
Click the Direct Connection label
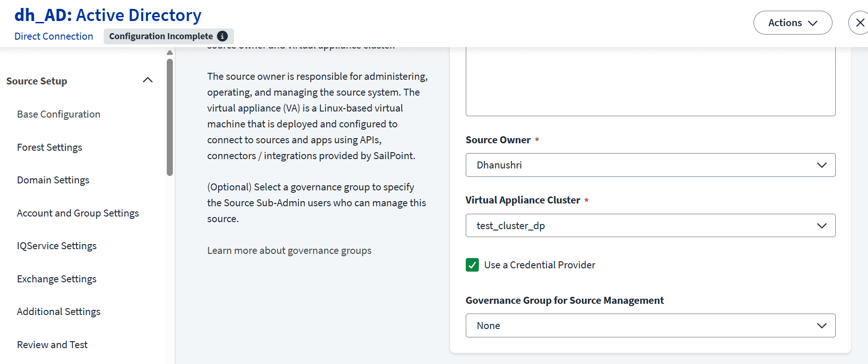(54, 36)
